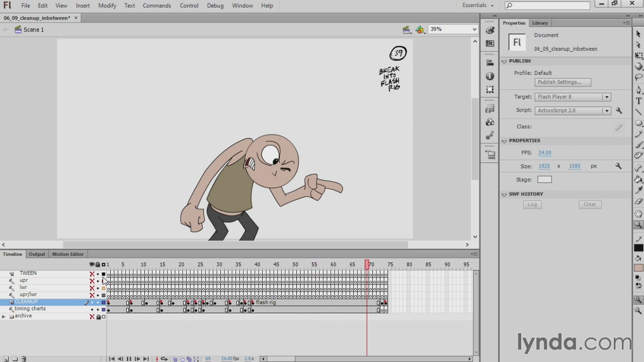This screenshot has height=362, width=644.
Task: Click the Clear button
Action: (590, 205)
